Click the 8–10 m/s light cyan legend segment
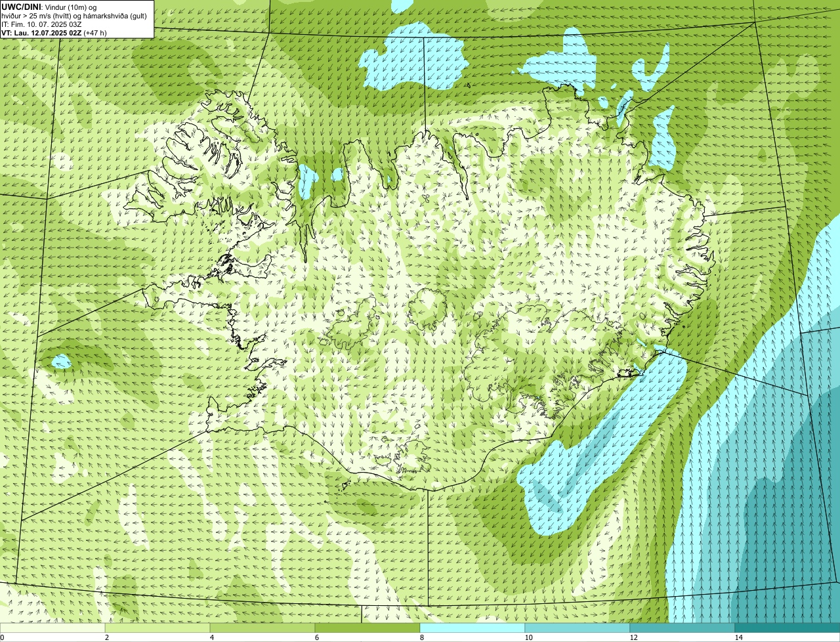Viewport: 840px width, 642px height. (x=472, y=628)
